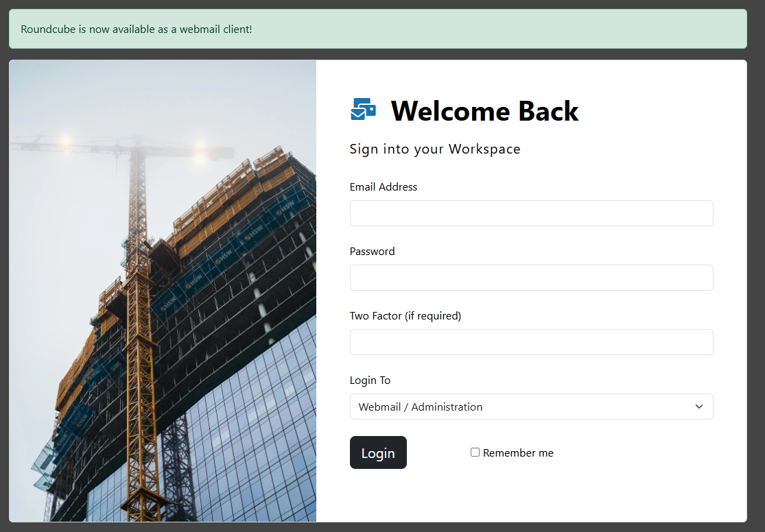The image size is (765, 532).
Task: Toggle Remember me by clicking its label
Action: 519,452
